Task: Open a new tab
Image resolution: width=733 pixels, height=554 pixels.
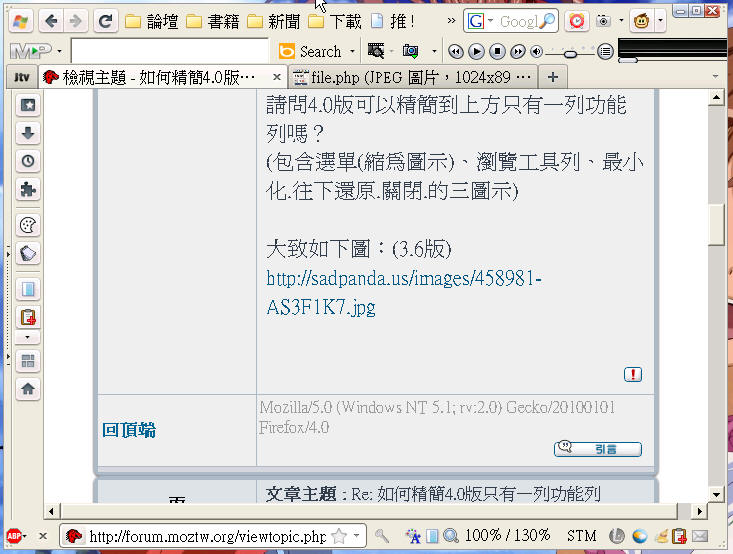Action: coord(553,77)
